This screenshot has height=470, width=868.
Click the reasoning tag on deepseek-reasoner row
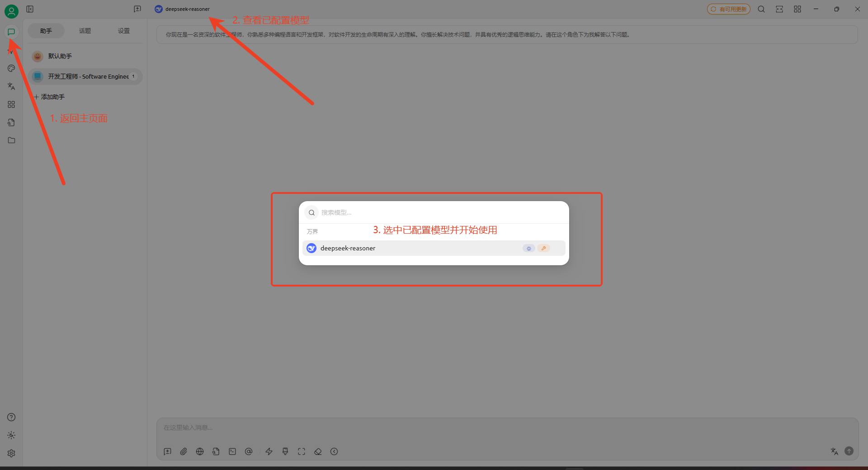tap(529, 248)
